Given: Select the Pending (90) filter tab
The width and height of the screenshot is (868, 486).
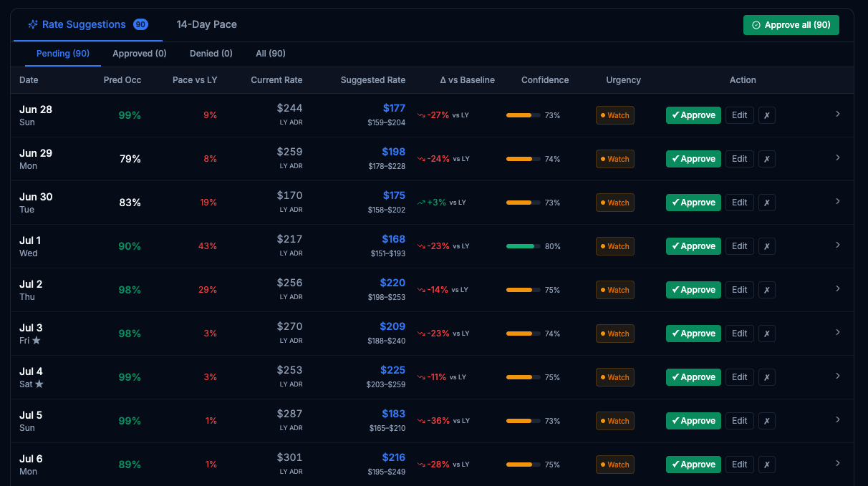Looking at the screenshot, I should coord(63,54).
